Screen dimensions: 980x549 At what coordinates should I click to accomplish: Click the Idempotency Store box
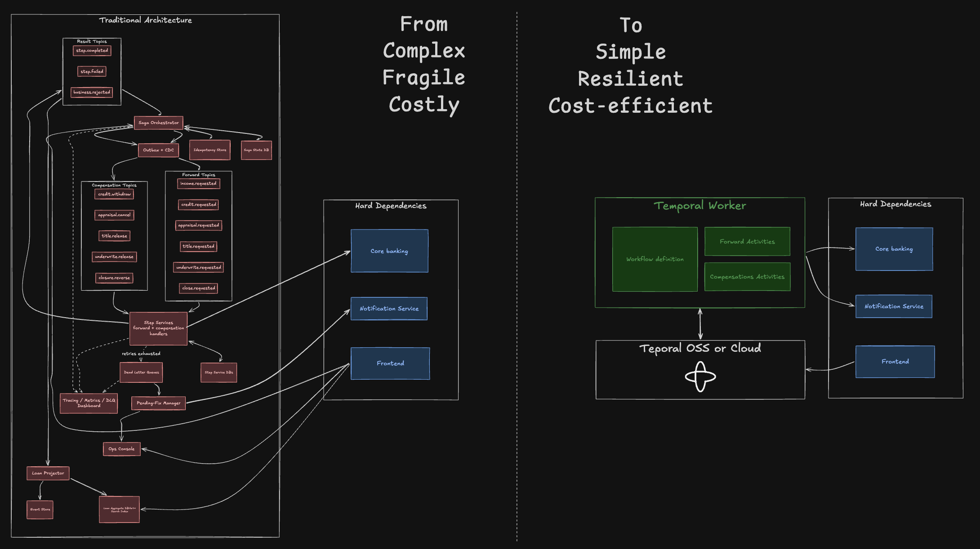coord(210,150)
